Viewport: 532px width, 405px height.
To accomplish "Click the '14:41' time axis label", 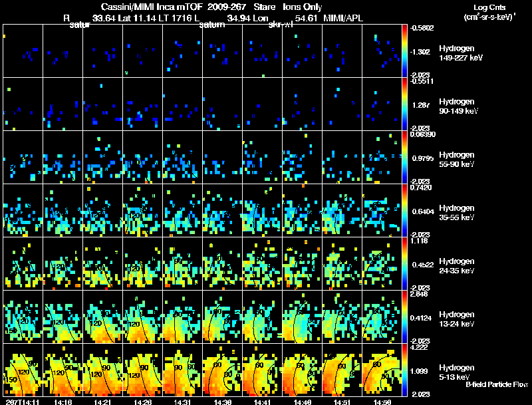I will click(262, 402).
